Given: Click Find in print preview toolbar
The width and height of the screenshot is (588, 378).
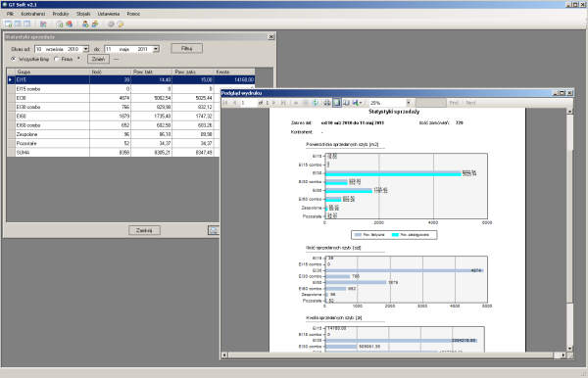Looking at the screenshot, I should (x=454, y=103).
